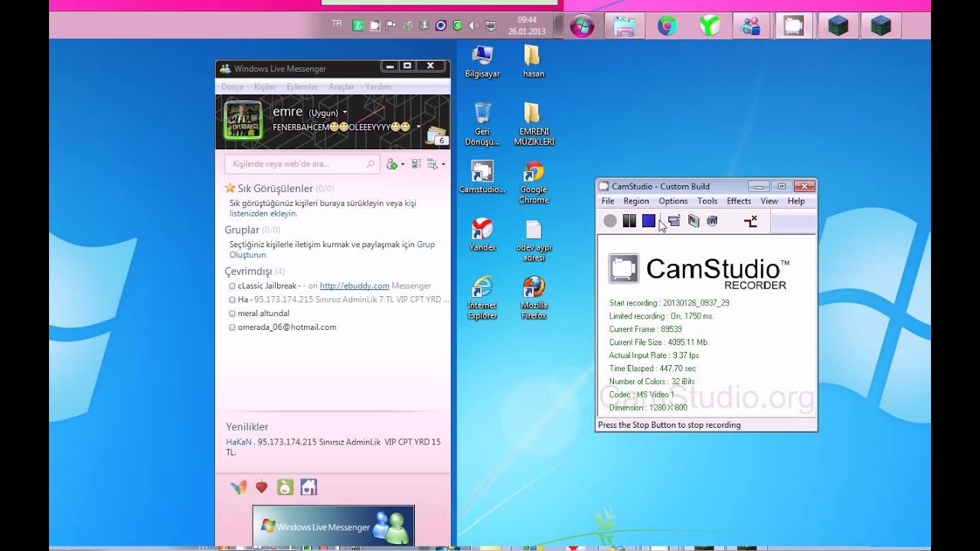Click the green icon at Messenger bottom bar
The image size is (980, 551).
pos(285,487)
